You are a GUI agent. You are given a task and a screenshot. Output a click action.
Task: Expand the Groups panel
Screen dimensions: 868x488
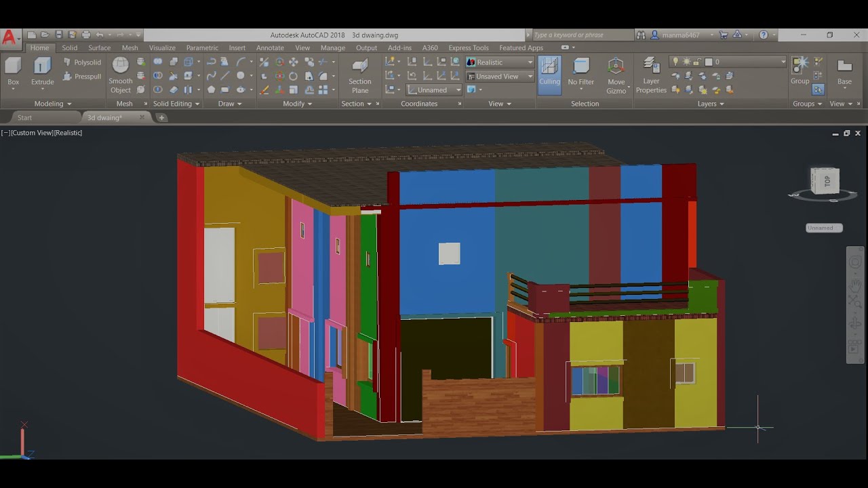(x=808, y=104)
